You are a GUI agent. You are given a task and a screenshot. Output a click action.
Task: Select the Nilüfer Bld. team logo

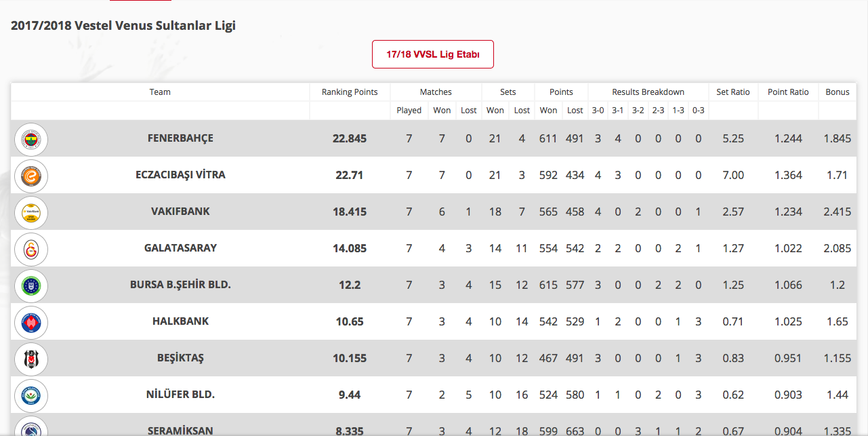tap(31, 395)
